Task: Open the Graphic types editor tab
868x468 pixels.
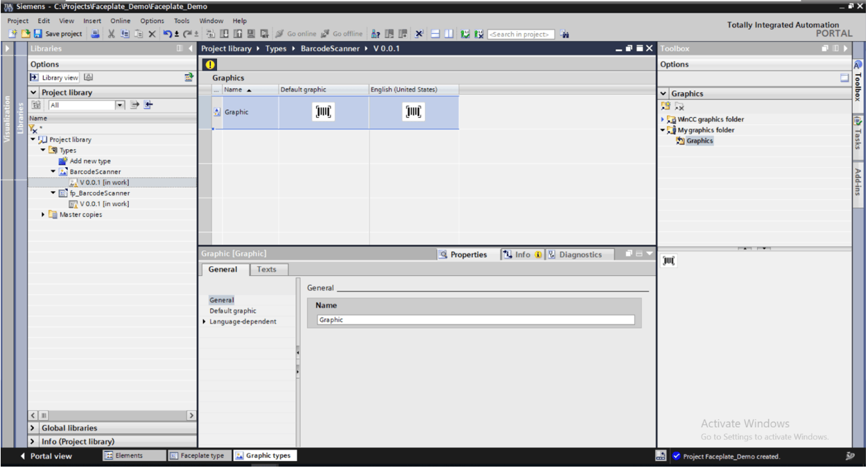Action: [265, 456]
